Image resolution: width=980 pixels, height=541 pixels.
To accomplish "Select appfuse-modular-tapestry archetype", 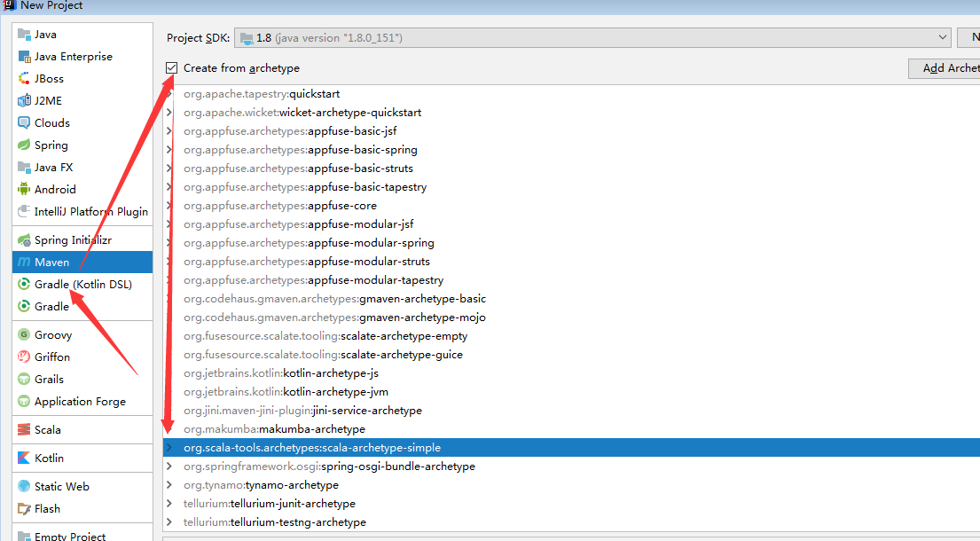I will [x=314, y=280].
